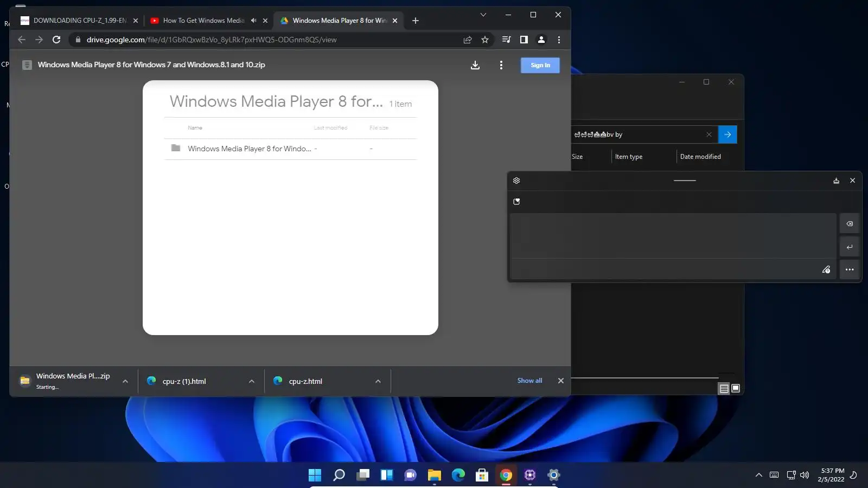This screenshot has width=868, height=488.
Task: Launch File Explorer from taskbar
Action: tap(434, 475)
